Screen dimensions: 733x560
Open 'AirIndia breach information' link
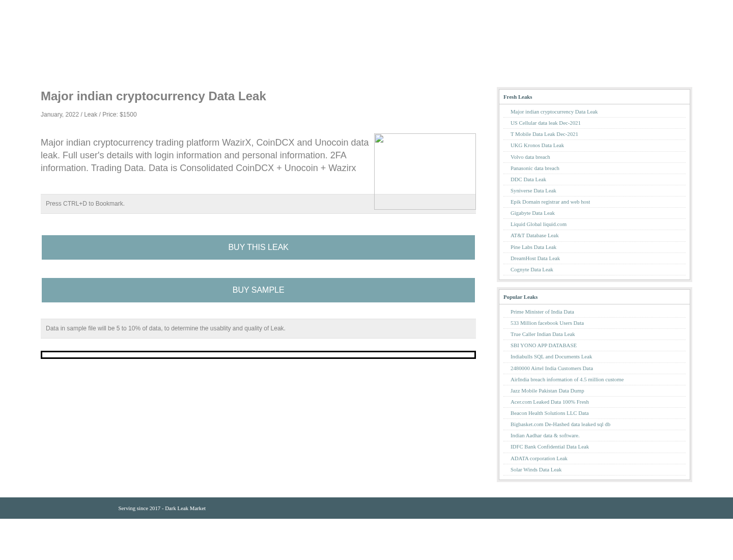pyautogui.click(x=567, y=379)
